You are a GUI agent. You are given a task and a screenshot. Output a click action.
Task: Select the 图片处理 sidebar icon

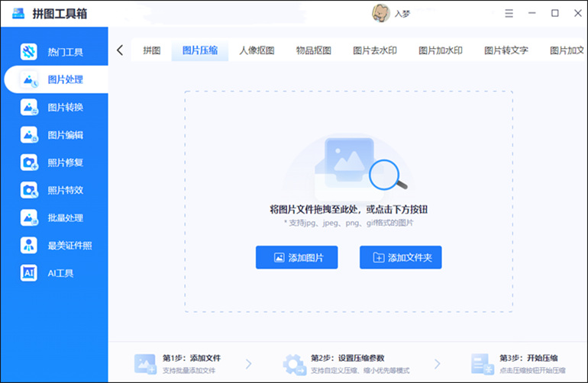click(x=29, y=79)
